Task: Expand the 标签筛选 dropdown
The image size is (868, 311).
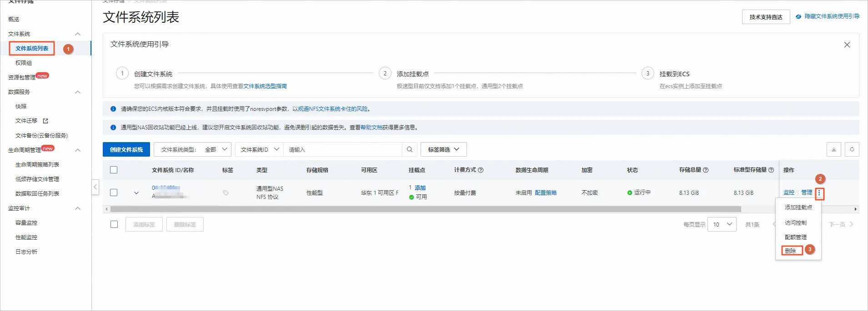Action: tap(443, 149)
